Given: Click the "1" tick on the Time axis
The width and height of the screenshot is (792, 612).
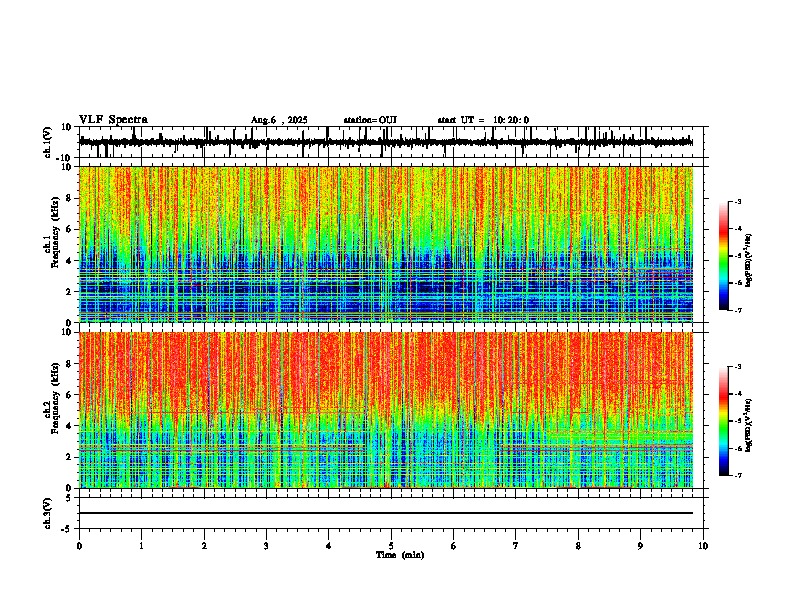Looking at the screenshot, I should point(141,546).
